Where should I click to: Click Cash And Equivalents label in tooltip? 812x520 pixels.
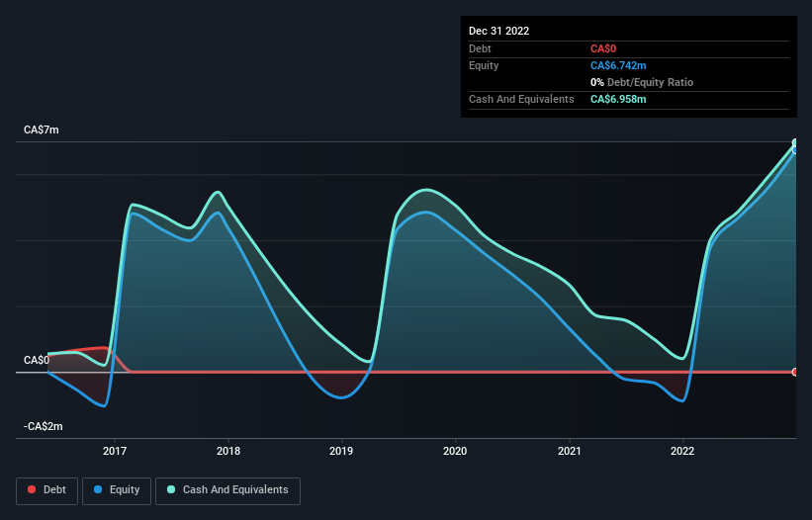(x=521, y=99)
